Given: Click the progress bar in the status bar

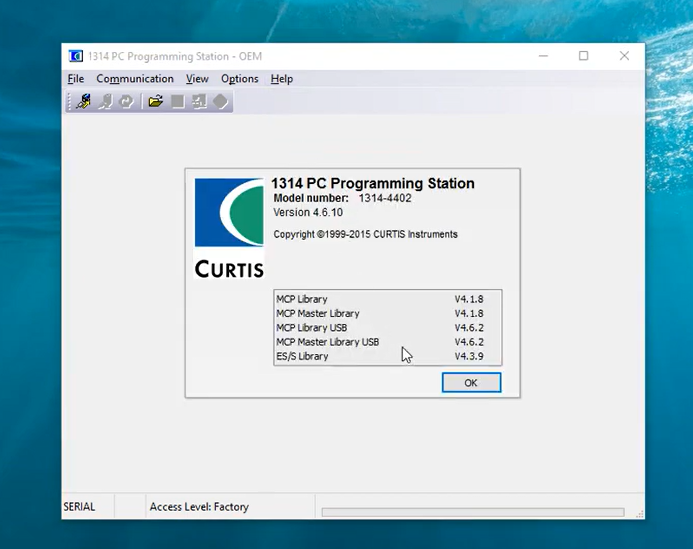Looking at the screenshot, I should tap(472, 512).
